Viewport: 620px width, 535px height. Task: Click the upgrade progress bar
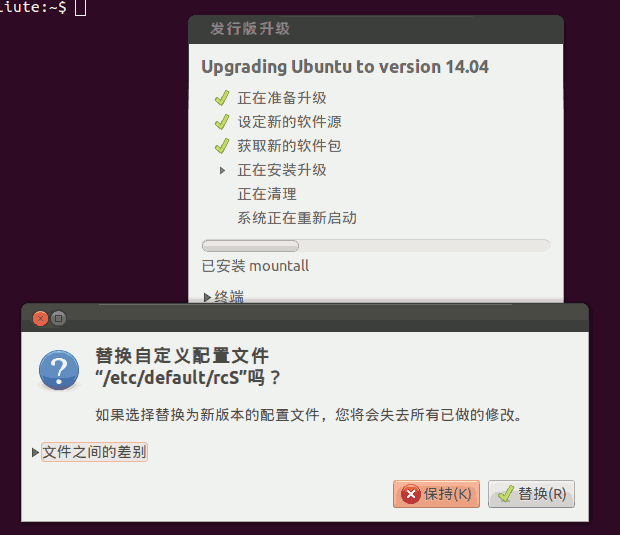[376, 246]
